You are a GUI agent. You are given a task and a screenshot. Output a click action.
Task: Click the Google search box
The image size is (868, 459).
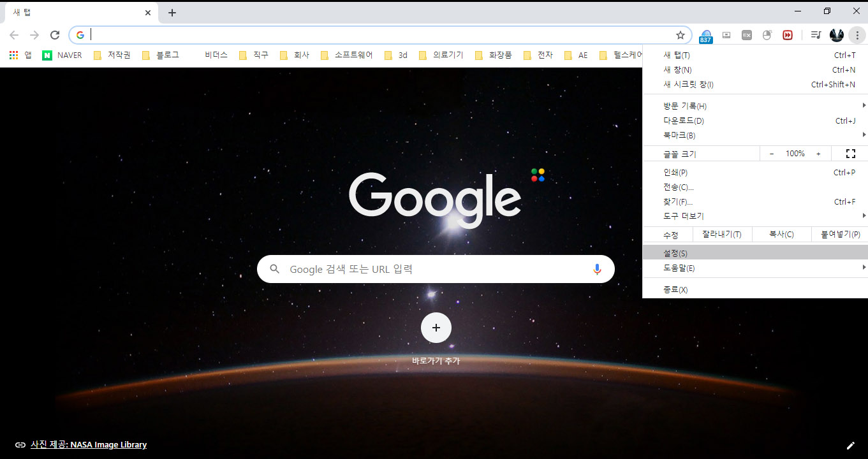point(436,269)
